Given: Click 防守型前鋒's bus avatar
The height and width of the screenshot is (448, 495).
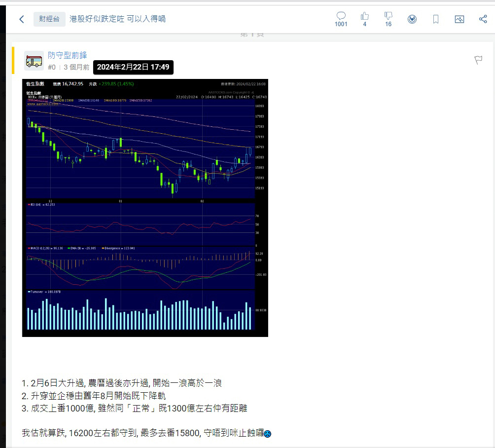Looking at the screenshot, I should (34, 61).
